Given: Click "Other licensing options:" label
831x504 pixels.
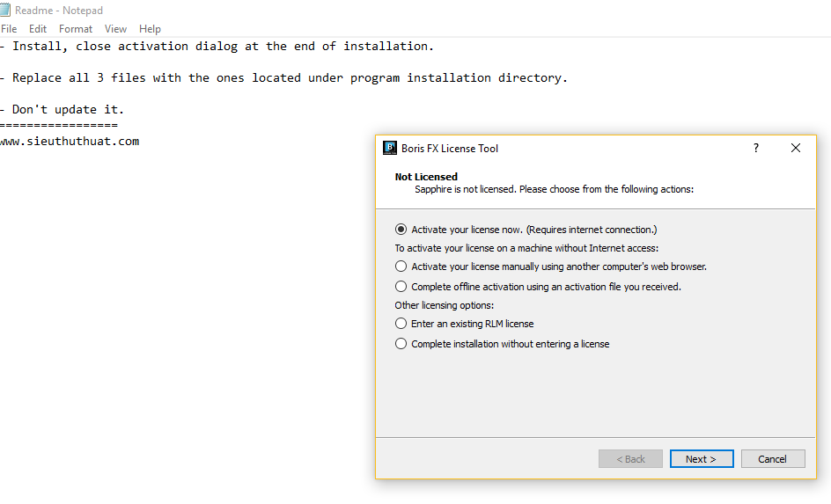Looking at the screenshot, I should pos(445,305).
